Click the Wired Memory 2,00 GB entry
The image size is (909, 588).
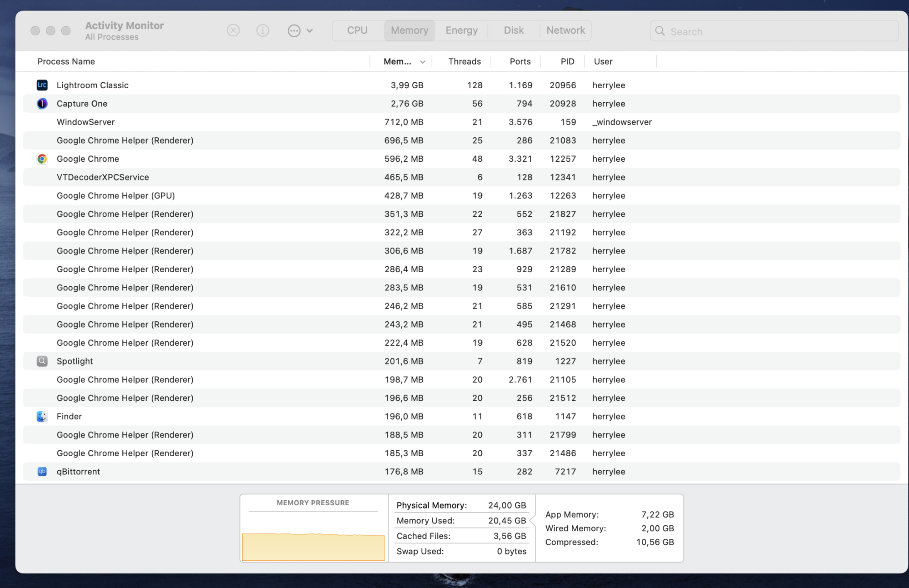pos(609,528)
